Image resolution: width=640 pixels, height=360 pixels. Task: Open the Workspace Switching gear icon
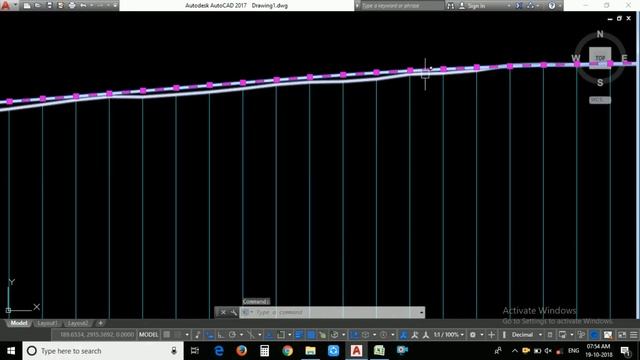473,335
